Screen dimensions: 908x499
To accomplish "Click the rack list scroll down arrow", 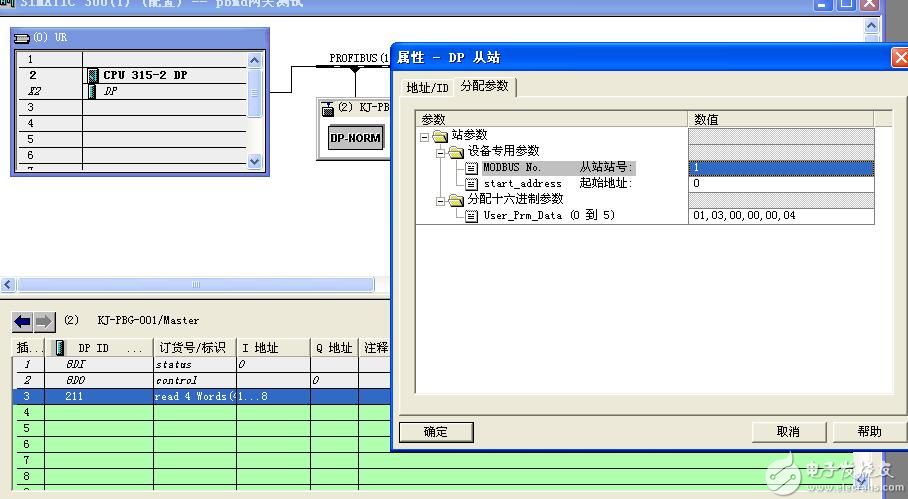I will [254, 162].
